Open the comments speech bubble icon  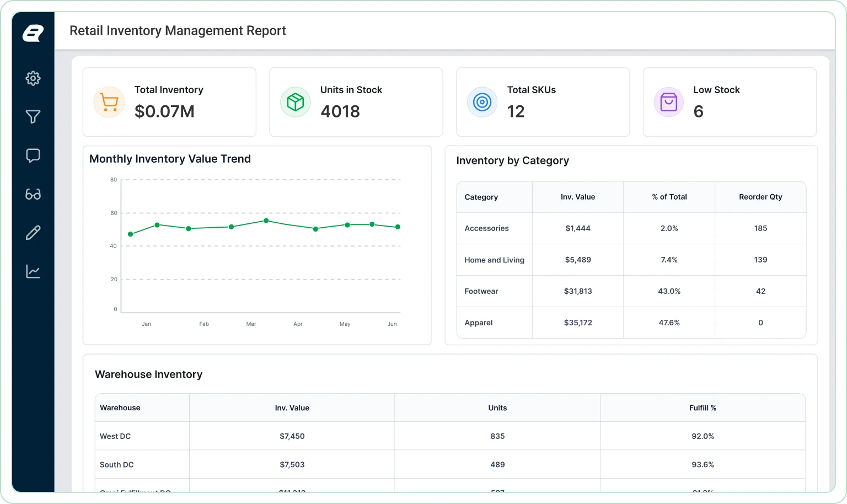[33, 156]
